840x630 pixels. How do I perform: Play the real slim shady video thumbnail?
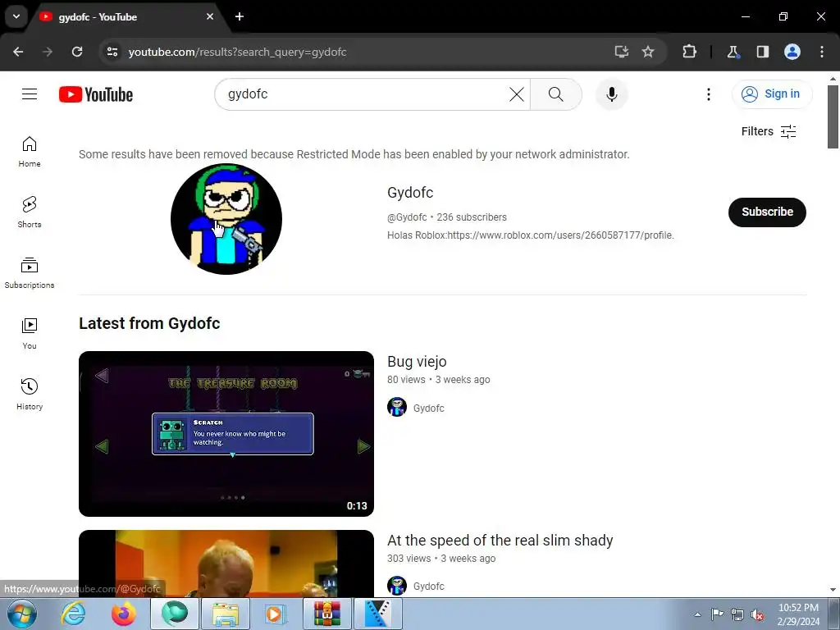click(226, 564)
